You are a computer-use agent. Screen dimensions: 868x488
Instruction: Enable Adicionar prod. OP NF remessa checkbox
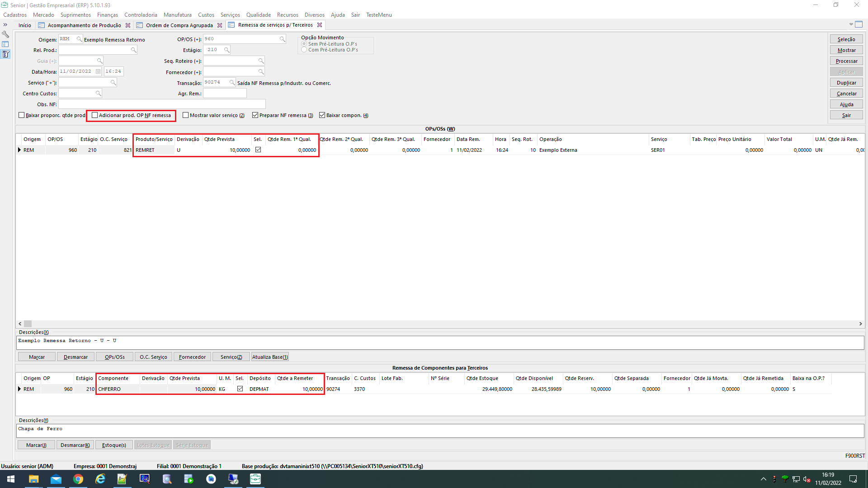click(x=95, y=115)
